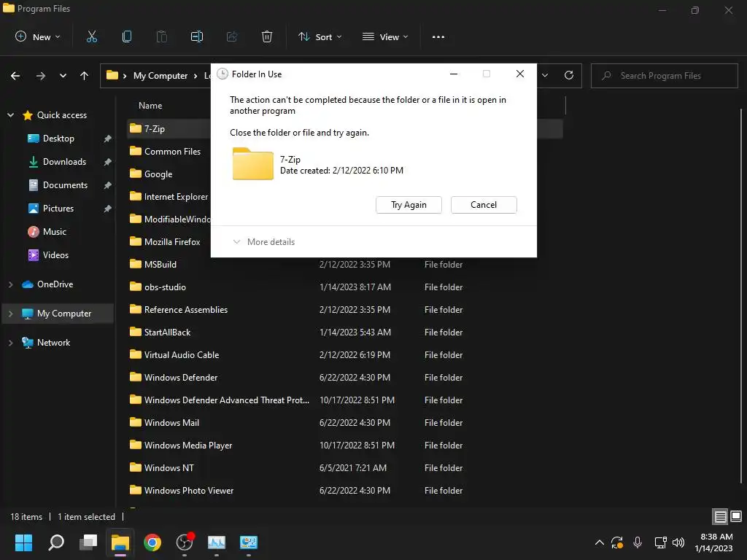Click the Search Program Files field

pyautogui.click(x=664, y=76)
